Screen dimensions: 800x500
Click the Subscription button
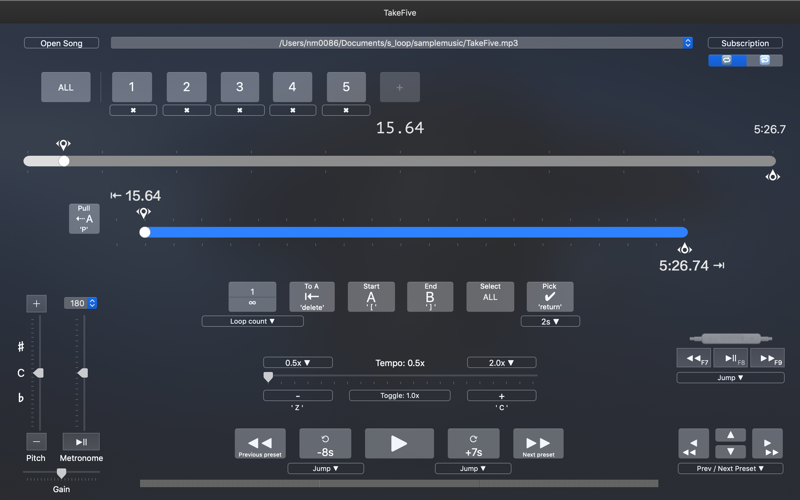pos(745,43)
